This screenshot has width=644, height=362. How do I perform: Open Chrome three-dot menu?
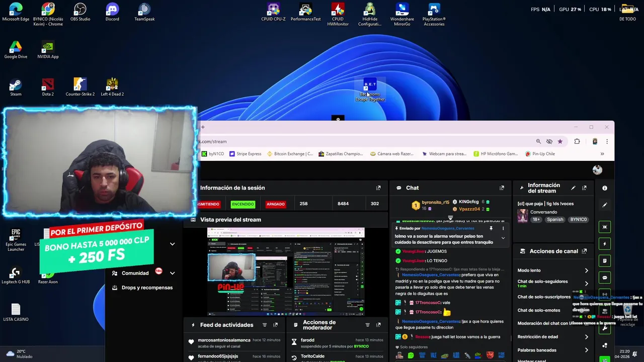tap(607, 142)
